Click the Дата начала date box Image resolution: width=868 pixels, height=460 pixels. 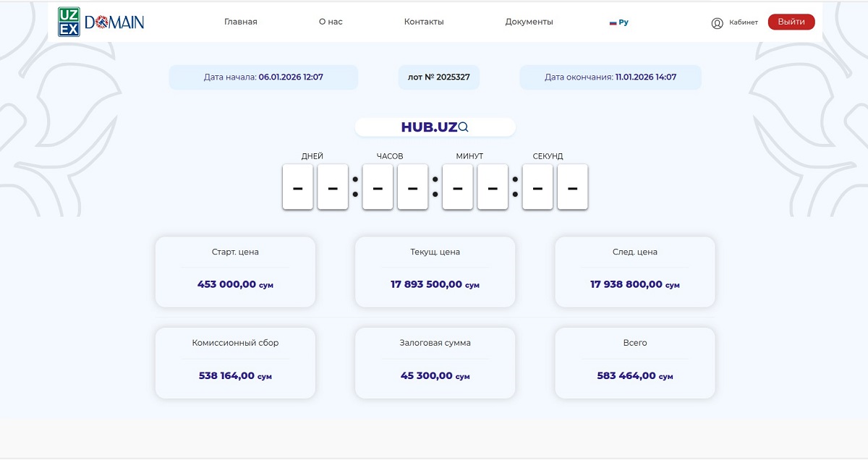point(263,77)
